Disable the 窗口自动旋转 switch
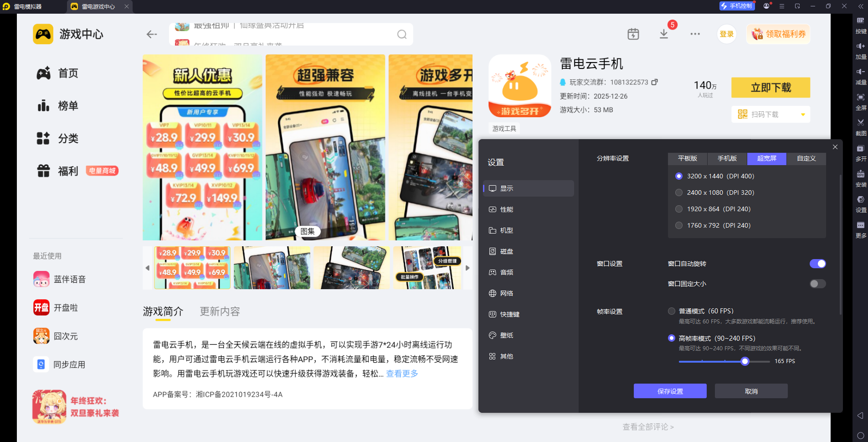Viewport: 868px width, 442px height. (x=818, y=264)
